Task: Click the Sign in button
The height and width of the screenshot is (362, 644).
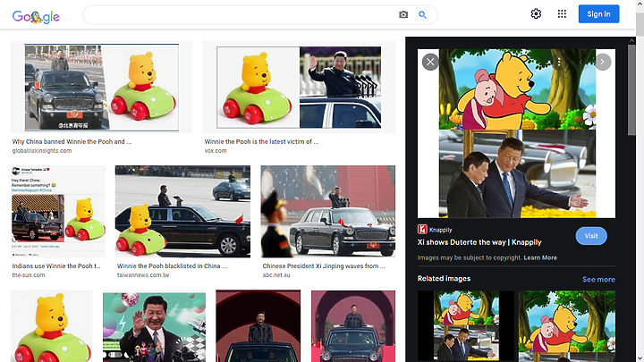Action: tap(598, 14)
